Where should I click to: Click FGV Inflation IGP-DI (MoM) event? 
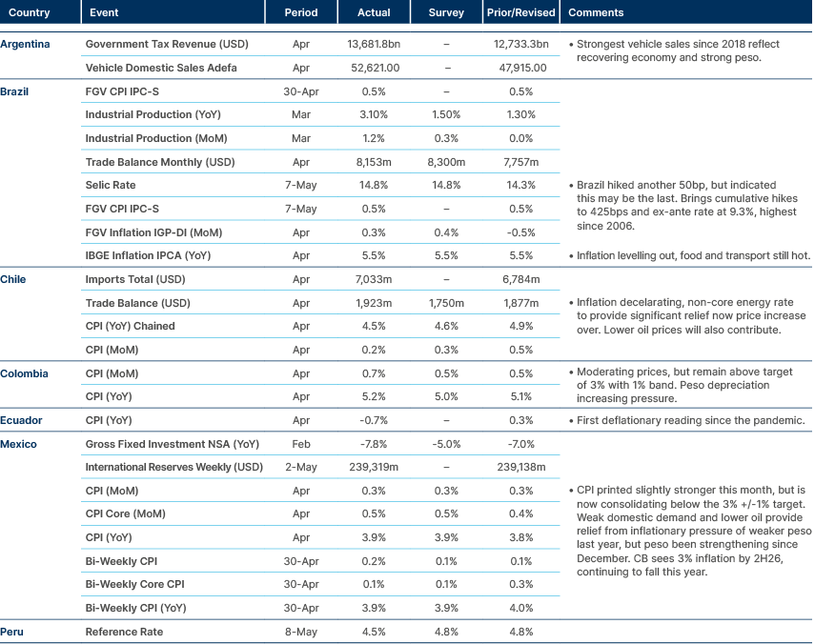[x=153, y=232]
